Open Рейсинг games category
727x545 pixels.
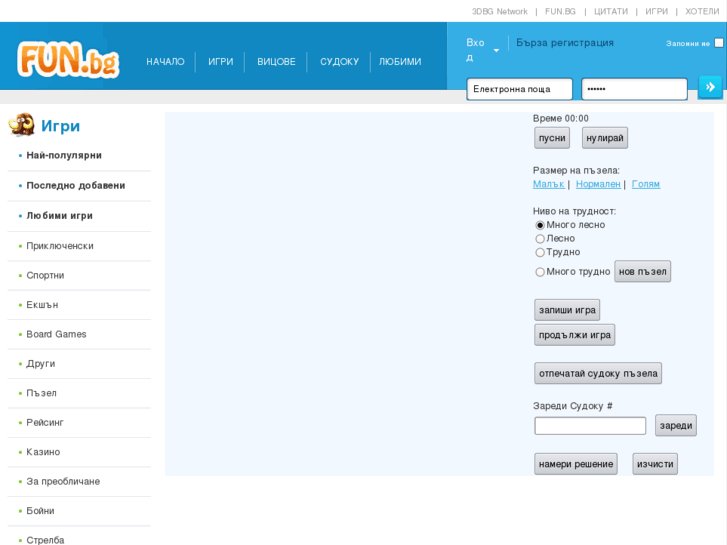pos(45,423)
